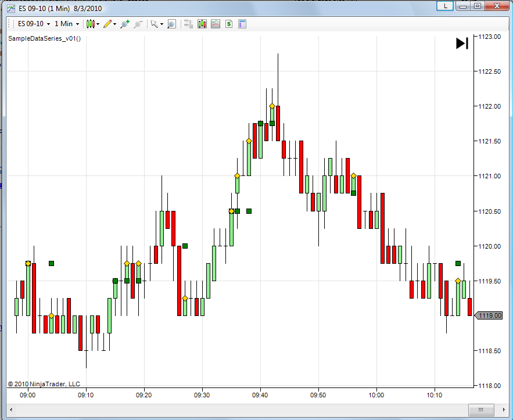Expand the cursor type dropdown arrow
The height and width of the screenshot is (420, 513).
click(x=162, y=24)
